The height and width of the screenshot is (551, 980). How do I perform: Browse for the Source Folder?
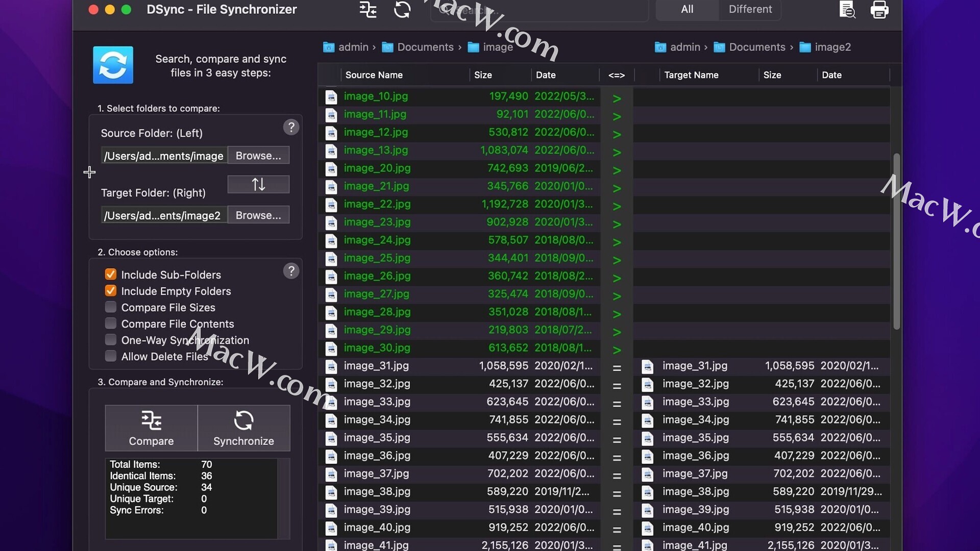pyautogui.click(x=258, y=156)
